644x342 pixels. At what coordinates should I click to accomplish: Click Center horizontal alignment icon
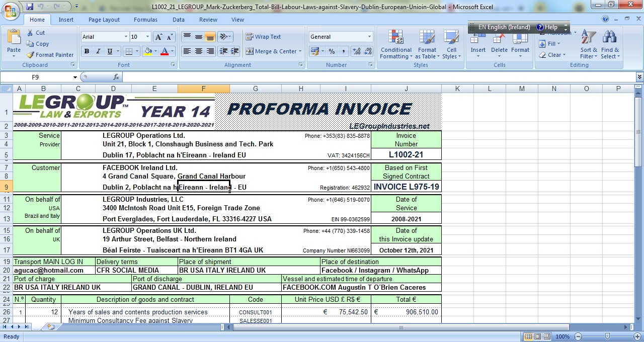coord(199,51)
